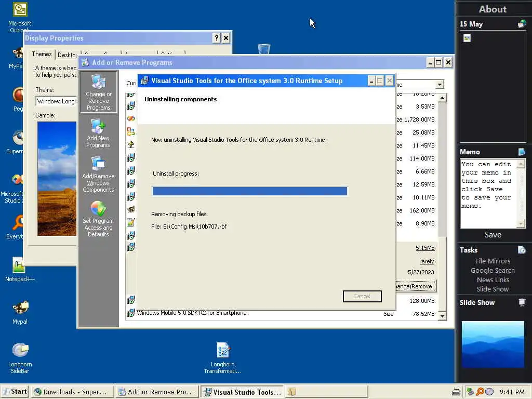
Task: Open Google Search task link
Action: tap(493, 270)
